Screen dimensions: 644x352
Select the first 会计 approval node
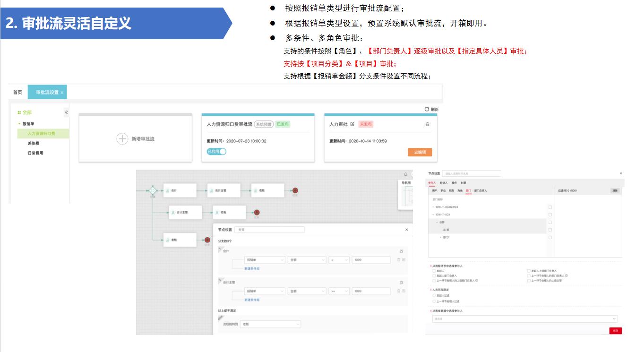tap(180, 190)
